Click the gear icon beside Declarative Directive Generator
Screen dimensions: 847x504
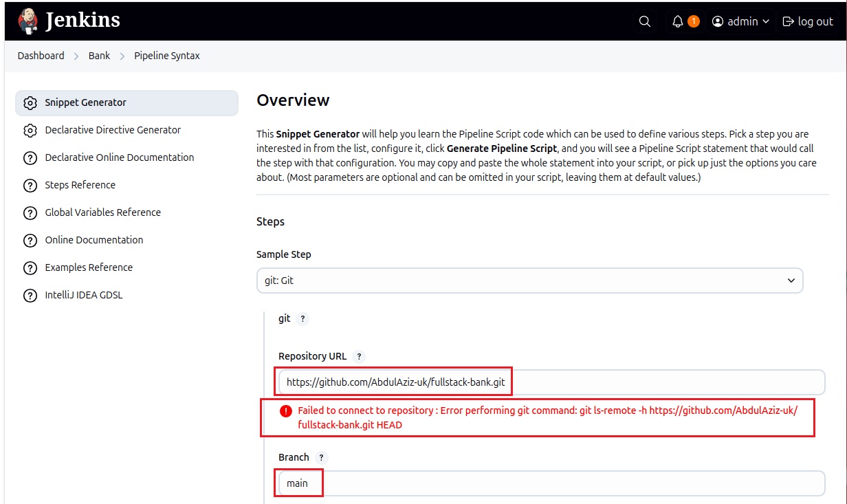point(30,131)
